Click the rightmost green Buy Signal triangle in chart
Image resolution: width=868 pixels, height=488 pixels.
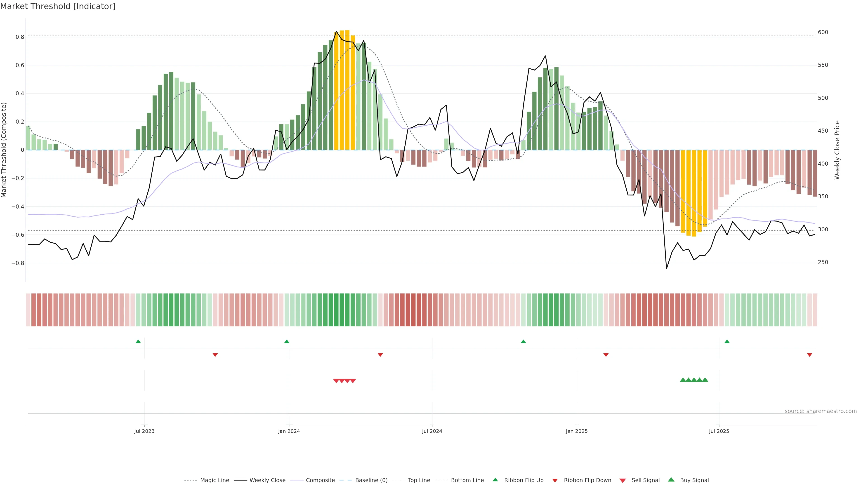pyautogui.click(x=705, y=380)
